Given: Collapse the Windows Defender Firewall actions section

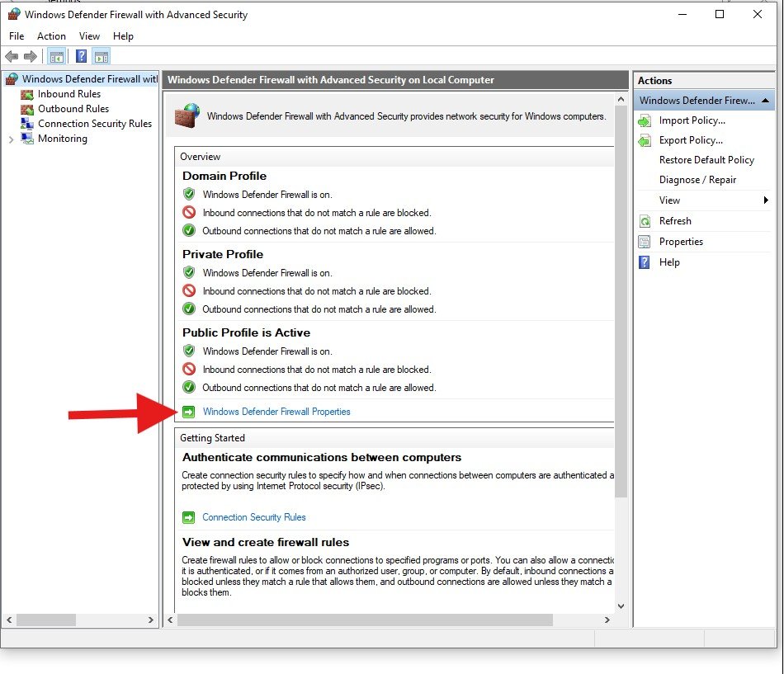Looking at the screenshot, I should 766,101.
